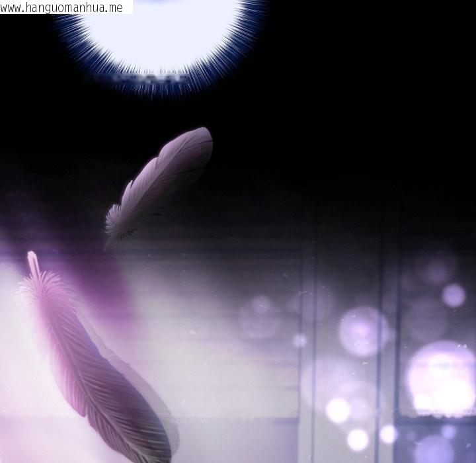The height and width of the screenshot is (463, 476).
Task: Click the bright white bokeh dot at bottom center
Action: 358,439
